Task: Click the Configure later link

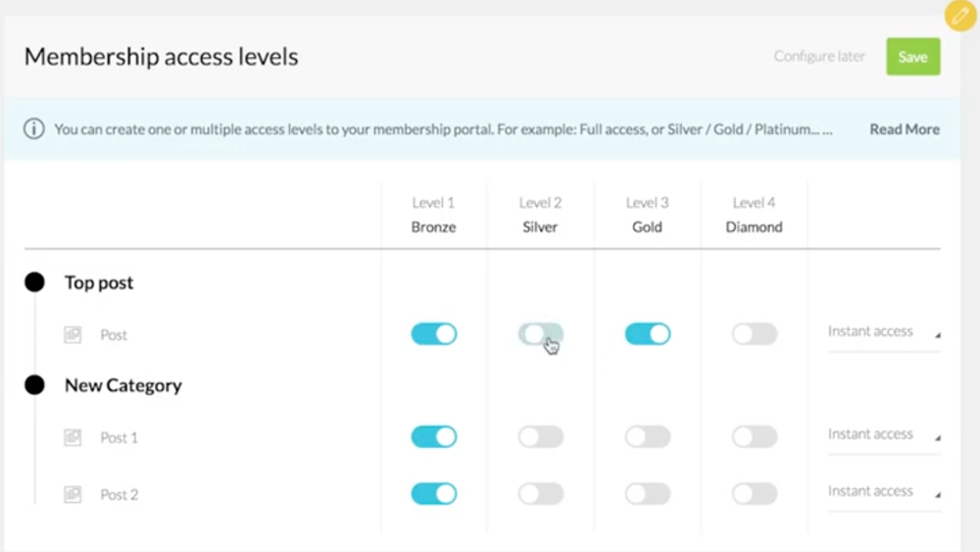Action: click(819, 57)
